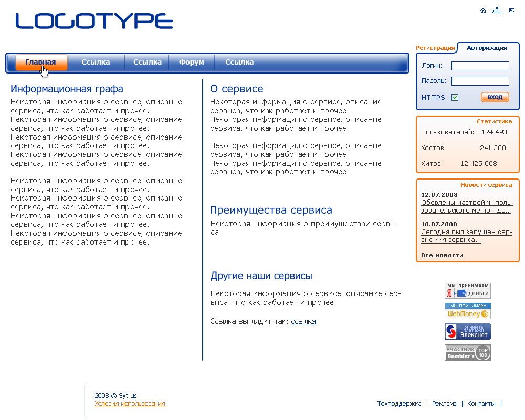Click the orange вход button
The height and width of the screenshot is (420, 525).
(x=495, y=97)
